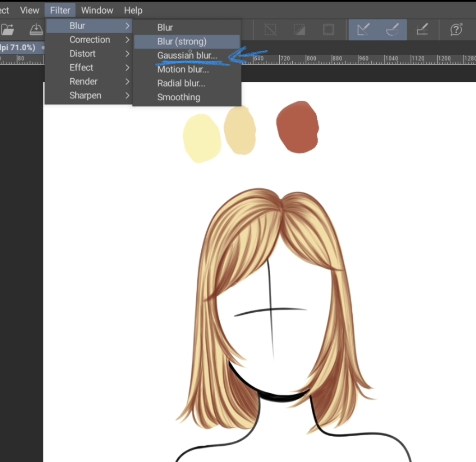
Task: Toggle Snap to Ruler
Action: 363,30
